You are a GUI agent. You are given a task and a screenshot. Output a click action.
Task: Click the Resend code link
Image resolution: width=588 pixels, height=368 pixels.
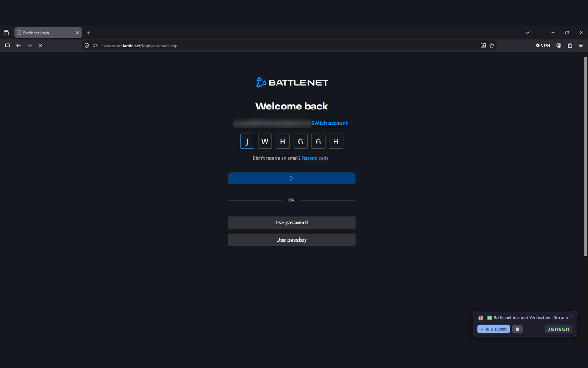pyautogui.click(x=315, y=158)
